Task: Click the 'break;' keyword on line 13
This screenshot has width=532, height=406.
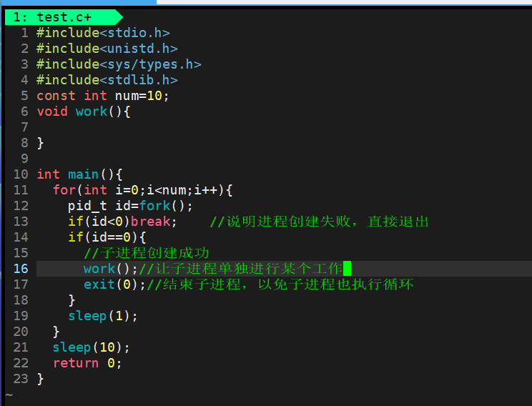Action: (x=154, y=222)
